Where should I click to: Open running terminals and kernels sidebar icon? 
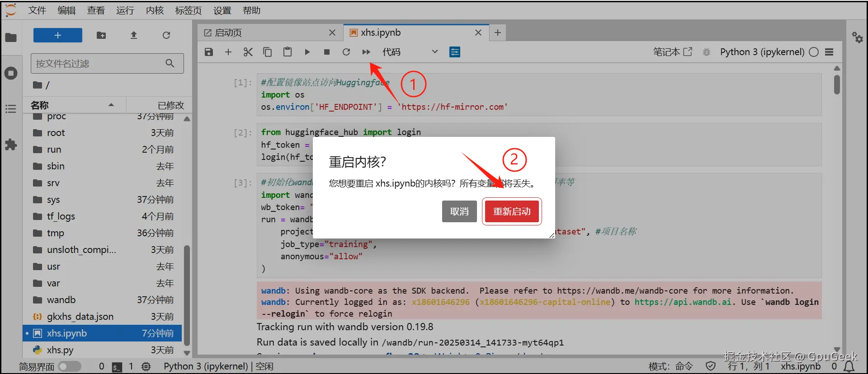click(x=11, y=73)
